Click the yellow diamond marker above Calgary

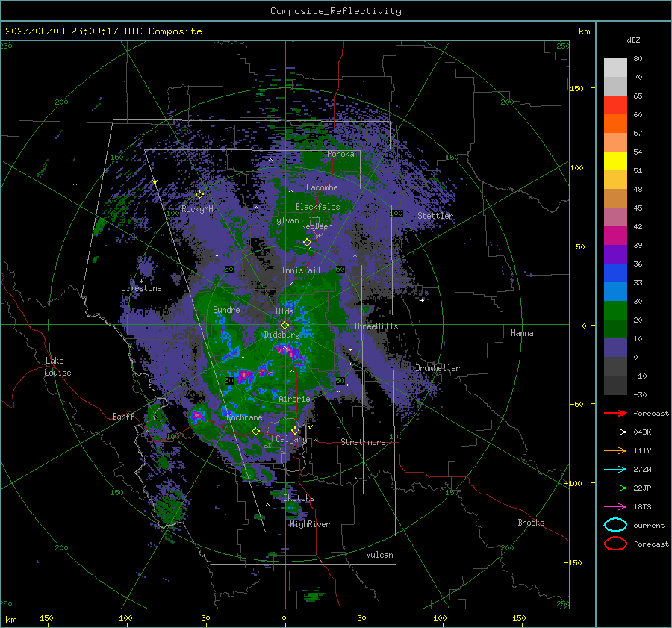(x=295, y=430)
